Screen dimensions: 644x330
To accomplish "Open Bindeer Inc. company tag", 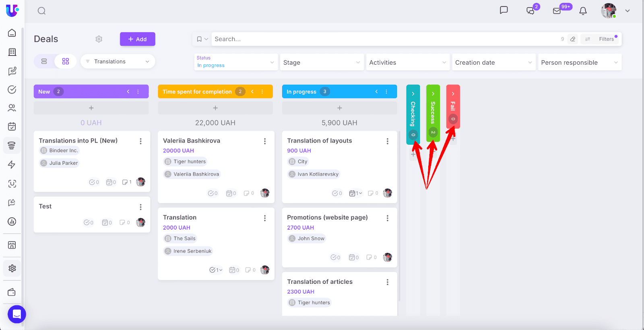I will point(59,150).
